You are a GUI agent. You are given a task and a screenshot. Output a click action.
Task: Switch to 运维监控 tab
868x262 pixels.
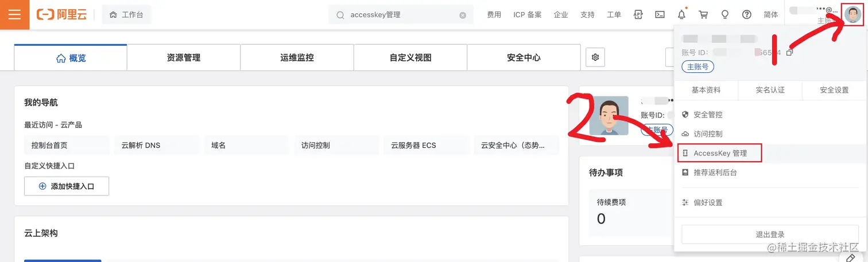pos(297,57)
